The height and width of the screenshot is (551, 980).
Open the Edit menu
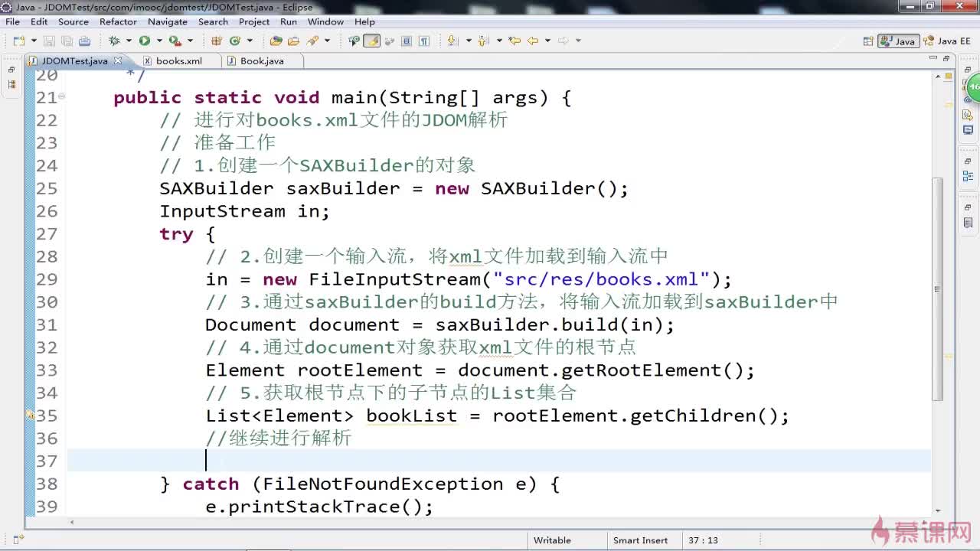38,21
